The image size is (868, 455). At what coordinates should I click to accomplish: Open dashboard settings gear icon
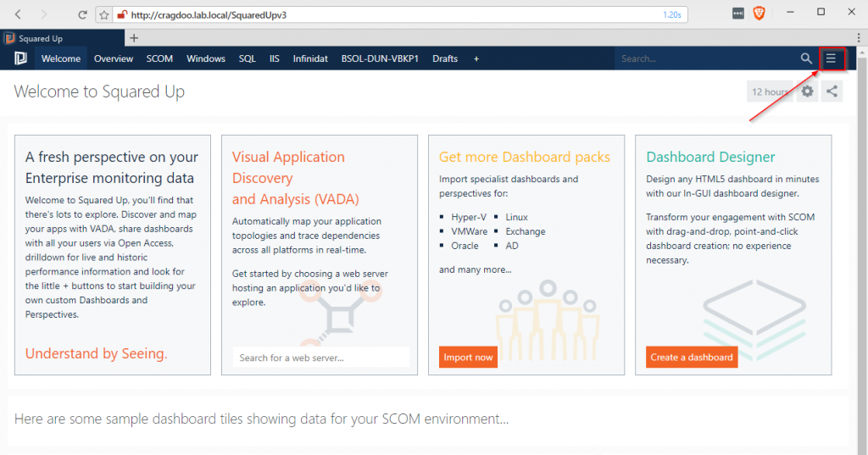click(808, 92)
